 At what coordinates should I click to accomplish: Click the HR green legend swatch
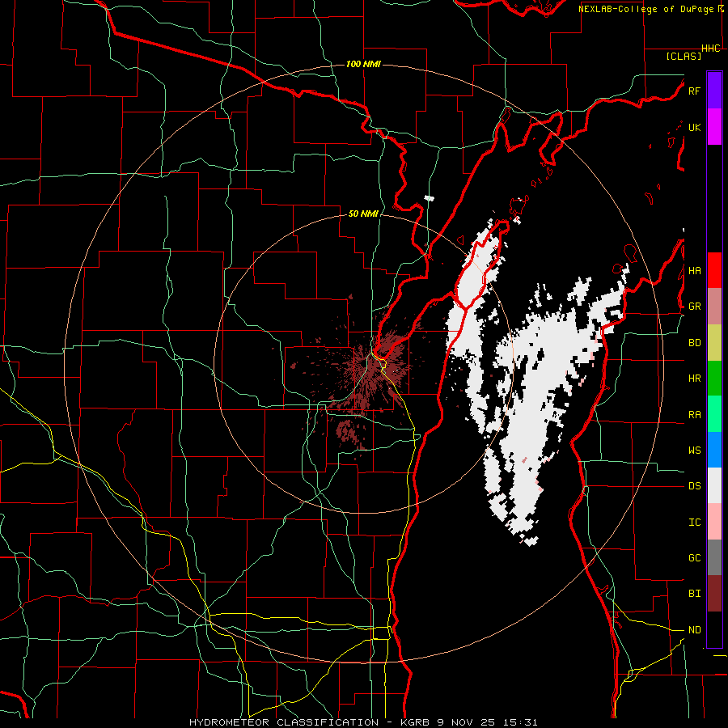[714, 378]
